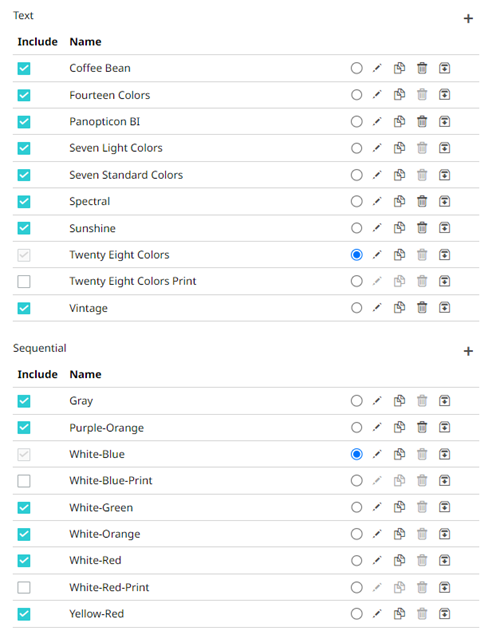Delete the Purple-Orange palette

coord(422,427)
